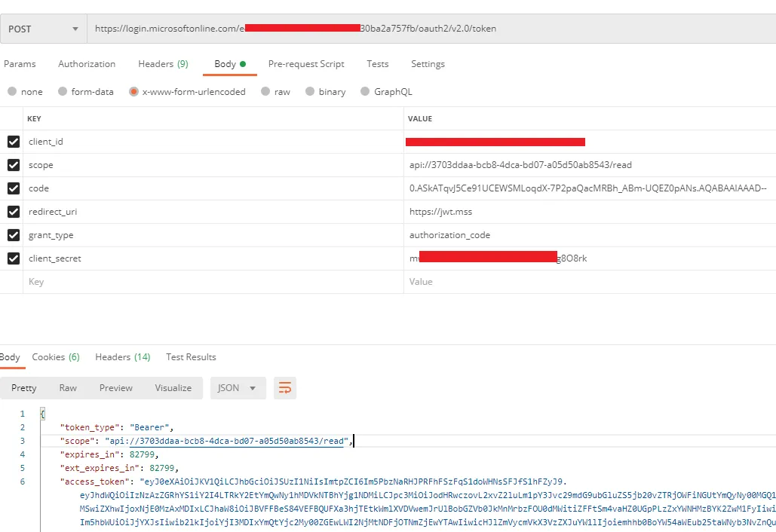Click the "token_type" key in response

click(91, 428)
